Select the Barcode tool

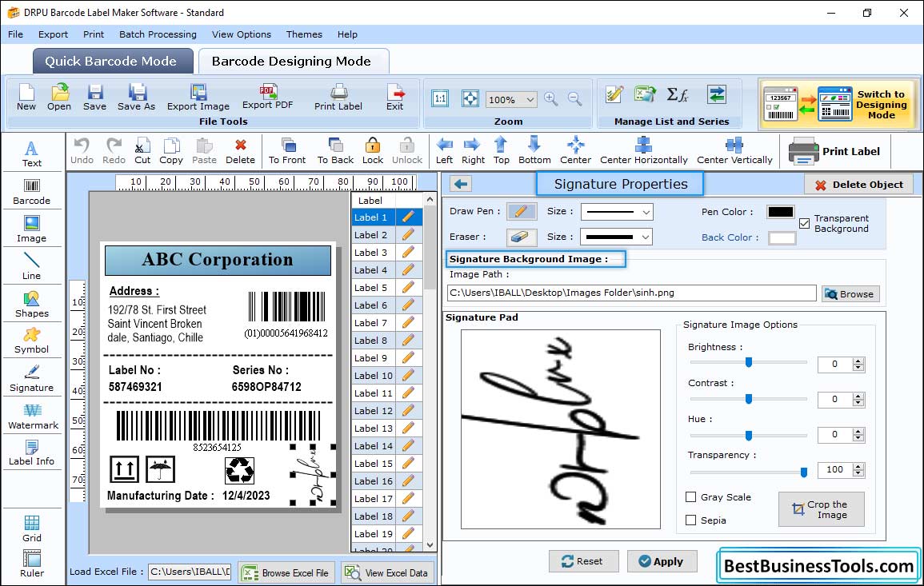pyautogui.click(x=32, y=192)
